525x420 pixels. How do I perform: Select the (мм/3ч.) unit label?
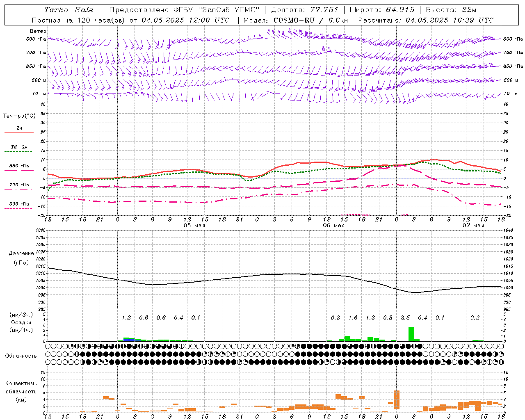tap(21, 315)
